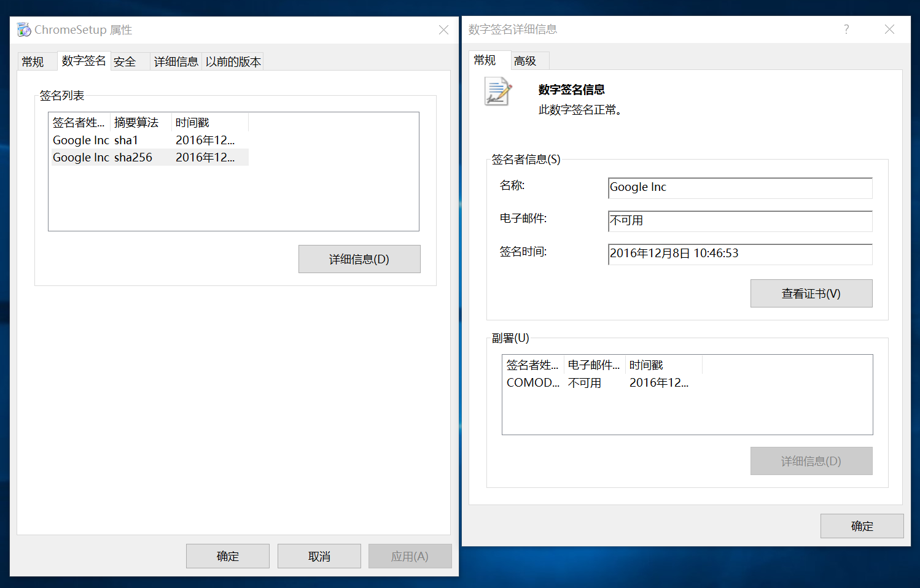Image resolution: width=920 pixels, height=588 pixels.
Task: Sort by the 摘要算法 column header
Action: 141,122
